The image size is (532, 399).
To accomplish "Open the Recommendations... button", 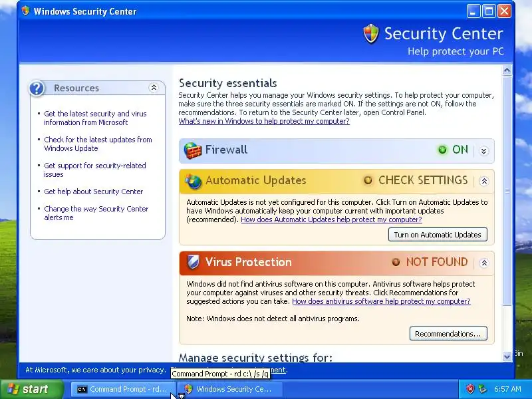I will [448, 334].
